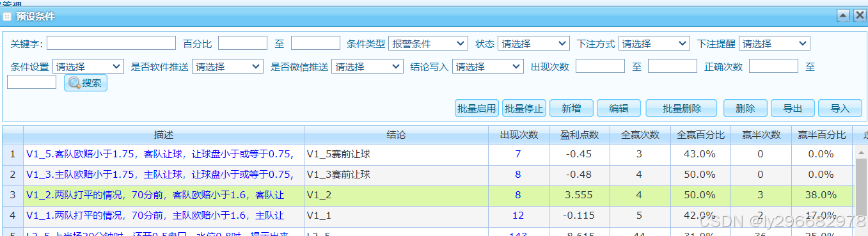This screenshot has width=868, height=236.
Task: Focus the 关键字 input field
Action: [111, 43]
